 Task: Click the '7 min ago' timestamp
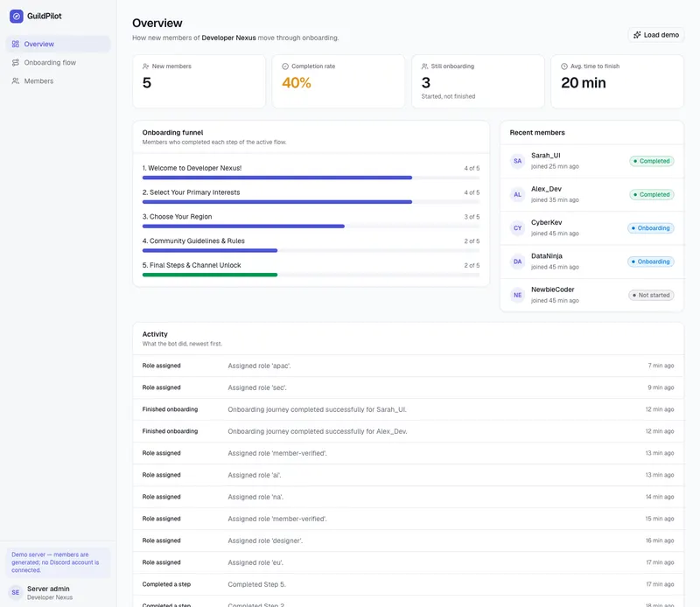[x=661, y=366]
